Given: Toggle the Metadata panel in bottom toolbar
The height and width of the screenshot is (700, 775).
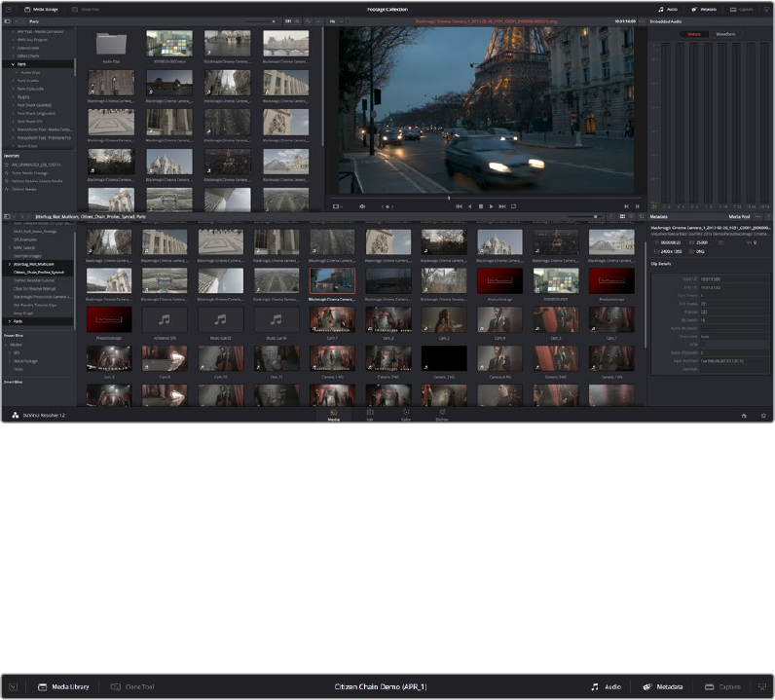Looking at the screenshot, I should (x=662, y=686).
